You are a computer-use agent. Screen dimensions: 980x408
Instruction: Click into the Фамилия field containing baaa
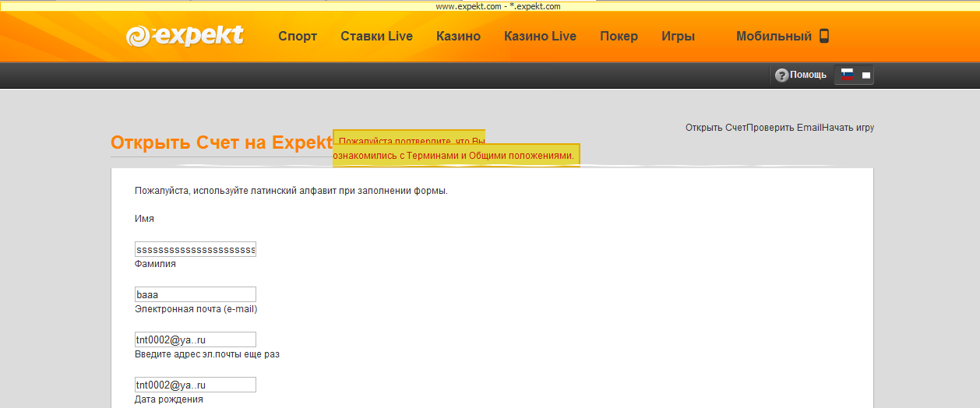(196, 294)
